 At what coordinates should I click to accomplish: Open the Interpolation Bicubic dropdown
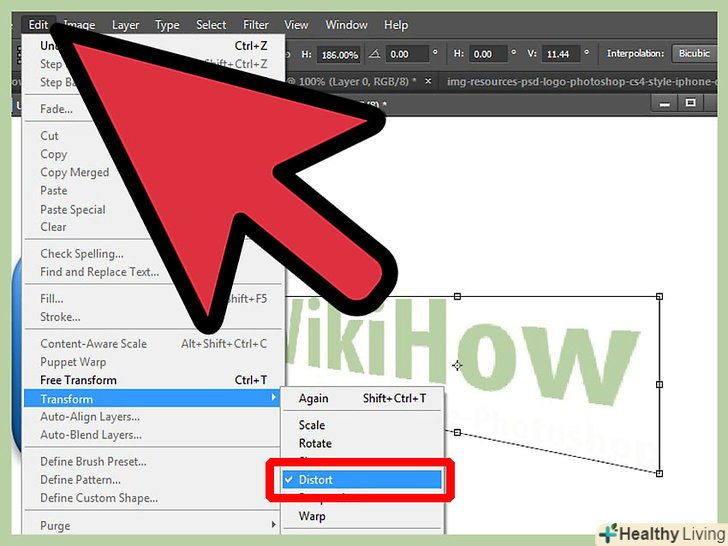tap(693, 54)
